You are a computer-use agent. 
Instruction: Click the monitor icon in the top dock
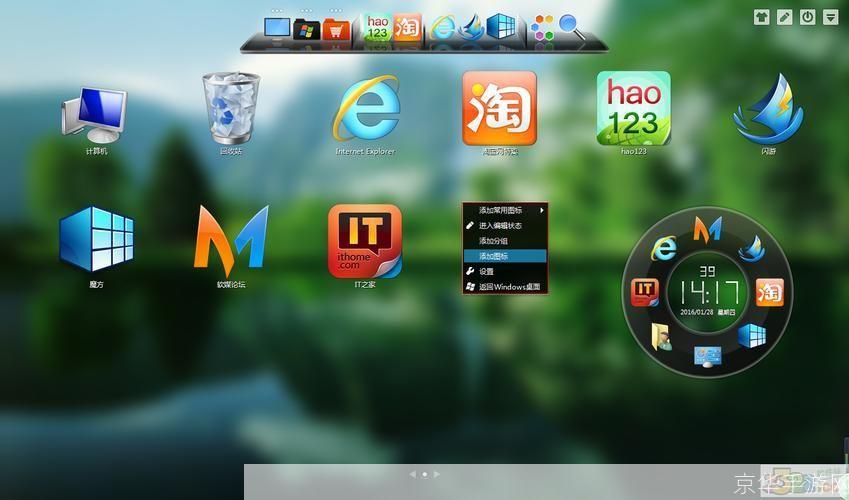click(x=277, y=29)
